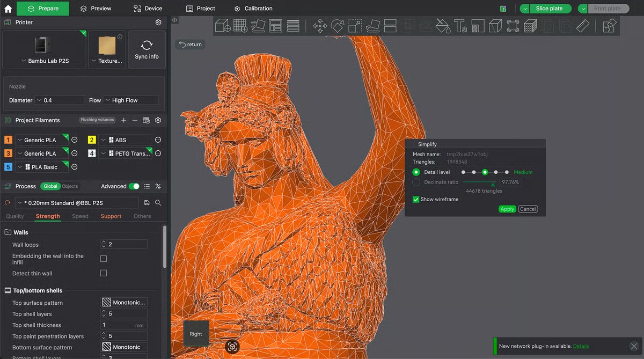644x359 pixels.
Task: Switch to the Preview tab
Action: coord(96,9)
